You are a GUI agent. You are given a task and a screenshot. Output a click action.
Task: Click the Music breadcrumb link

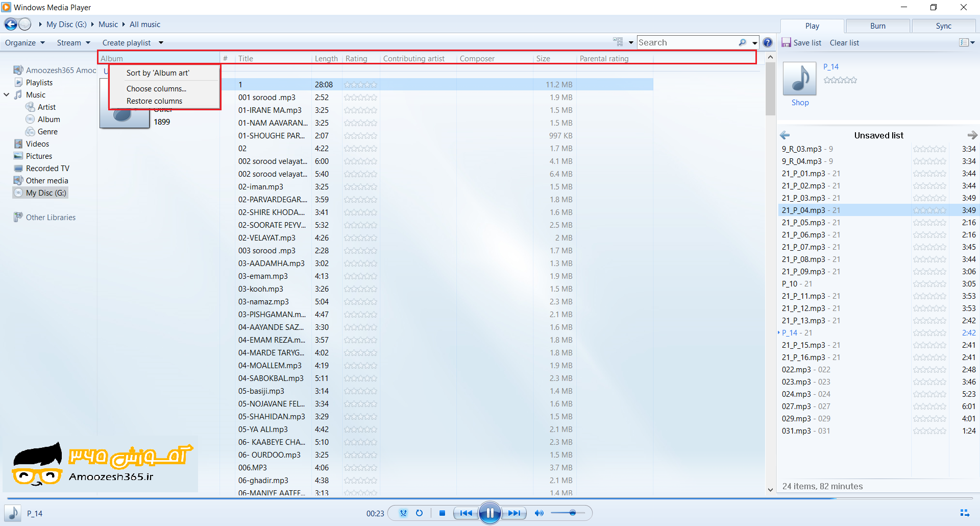click(108, 24)
